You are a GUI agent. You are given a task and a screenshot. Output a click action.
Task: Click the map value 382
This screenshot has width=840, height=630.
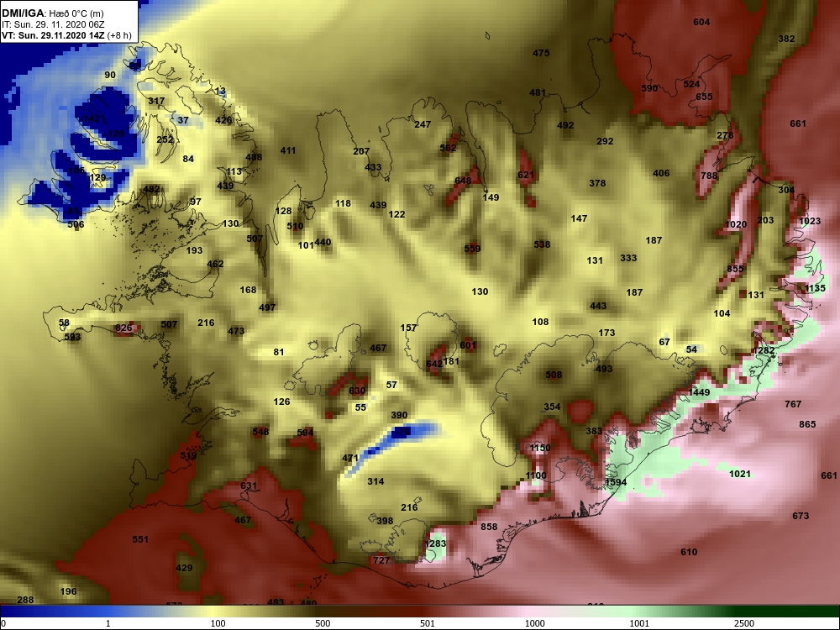(786, 39)
